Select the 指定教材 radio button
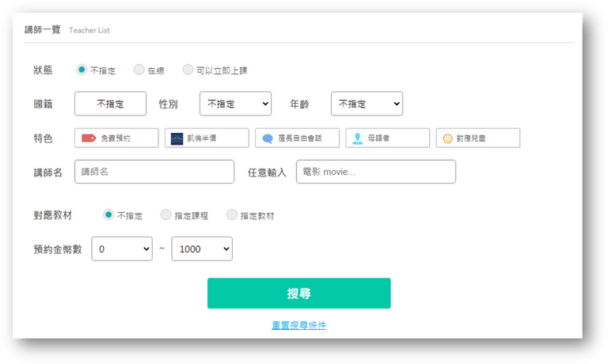The image size is (608, 364). pyautogui.click(x=232, y=214)
